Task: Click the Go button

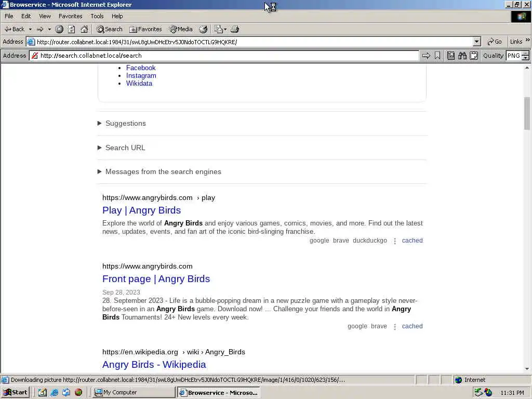Action: click(495, 42)
